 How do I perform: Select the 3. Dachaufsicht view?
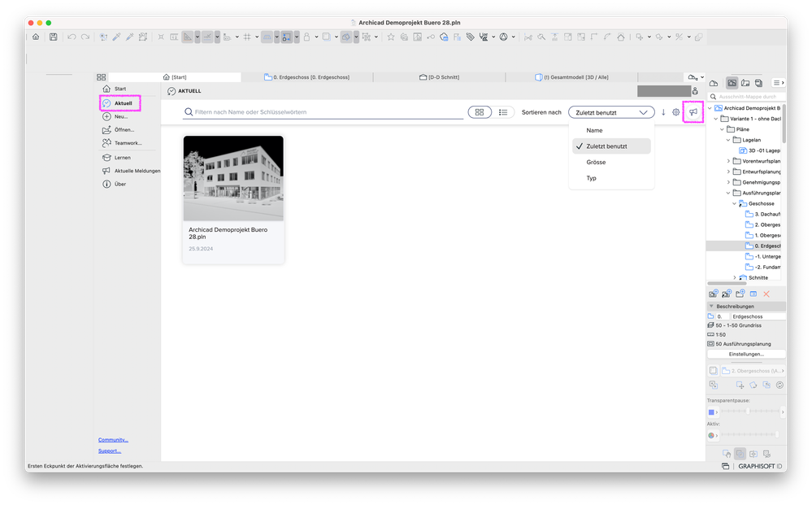(x=762, y=214)
